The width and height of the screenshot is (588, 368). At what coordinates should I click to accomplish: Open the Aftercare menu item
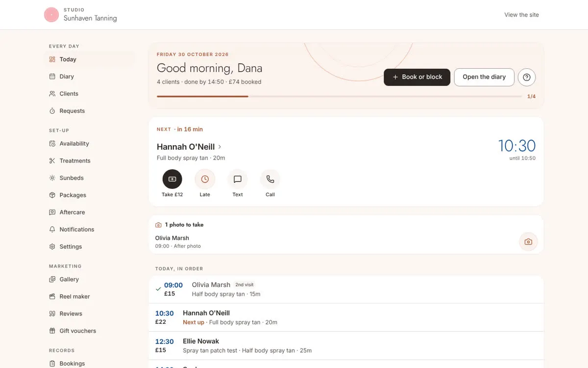[x=90, y=212]
